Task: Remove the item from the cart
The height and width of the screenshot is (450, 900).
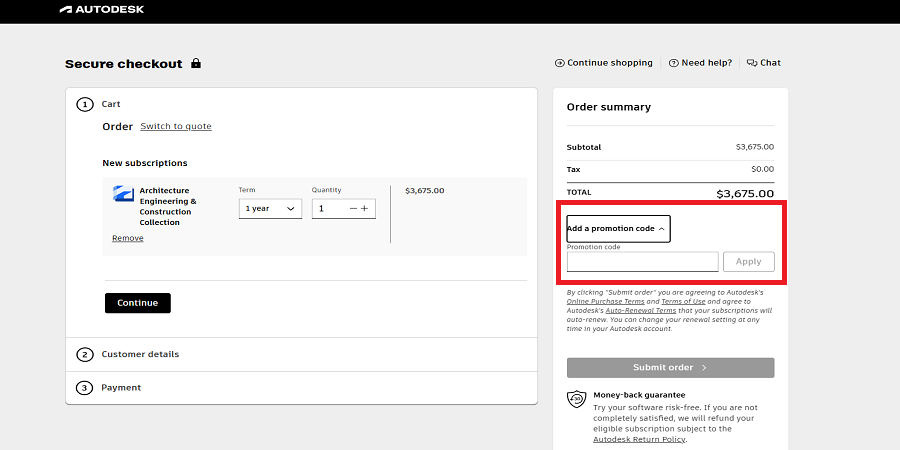Action: pyautogui.click(x=127, y=239)
